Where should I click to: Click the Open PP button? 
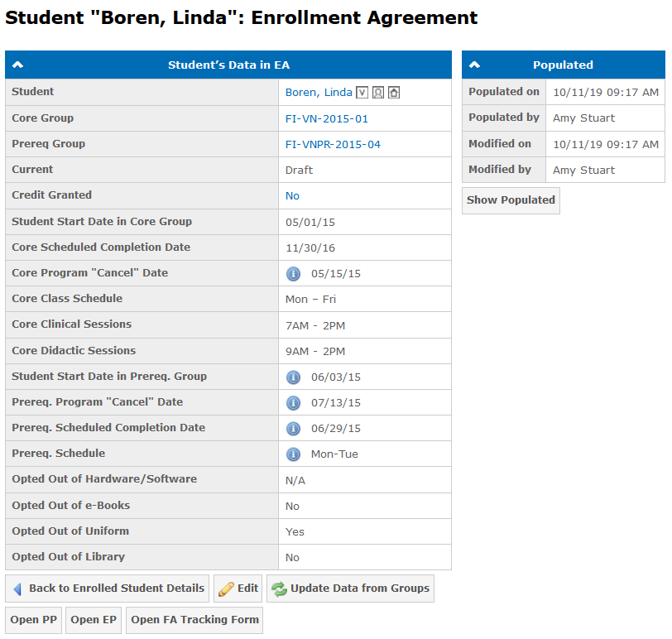tap(34, 620)
